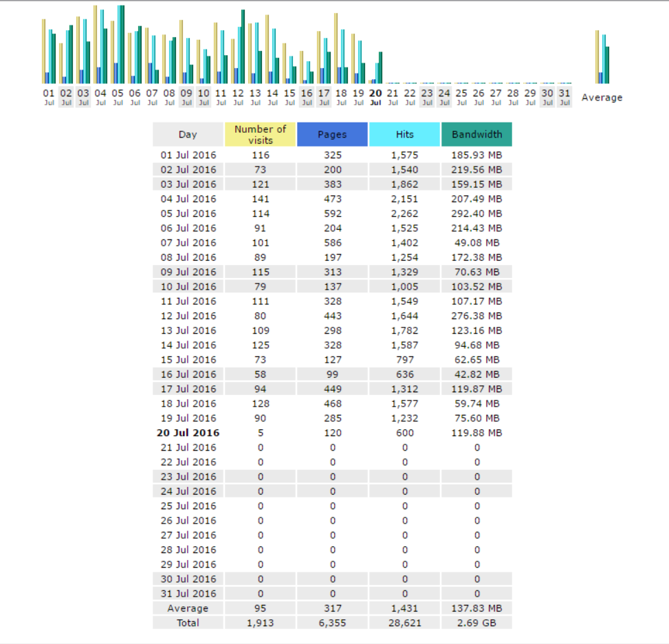Select the '24 Jul' chart axis label
669x644 pixels.
coord(444,97)
